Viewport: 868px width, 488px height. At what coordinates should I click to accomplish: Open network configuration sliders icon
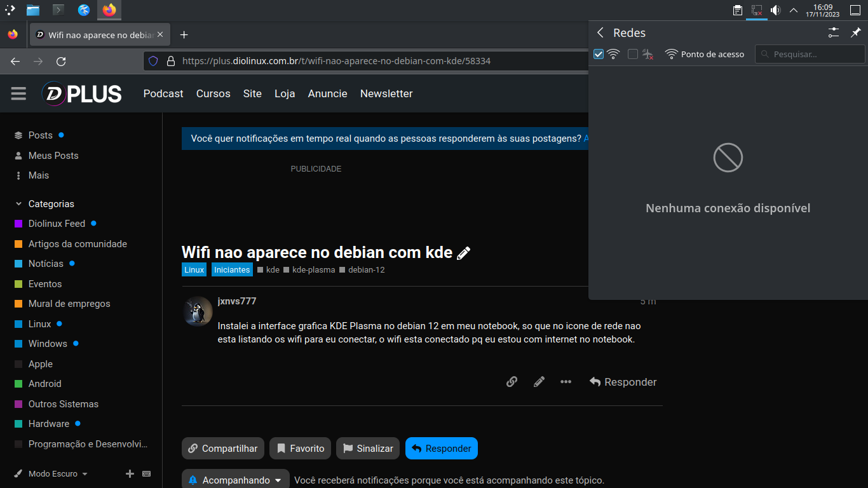click(x=834, y=32)
